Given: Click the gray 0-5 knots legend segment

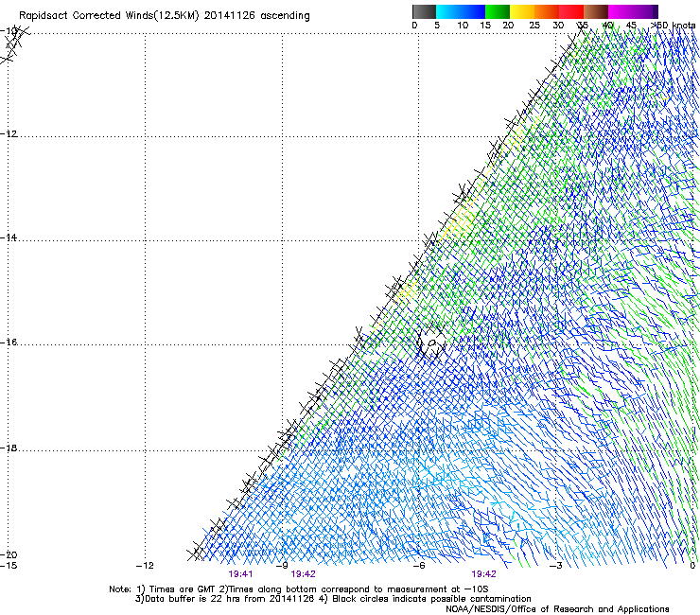Looking at the screenshot, I should [424, 11].
